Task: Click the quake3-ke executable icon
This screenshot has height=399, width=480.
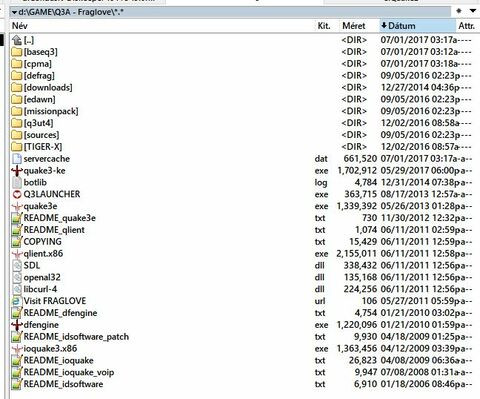Action: point(17,171)
